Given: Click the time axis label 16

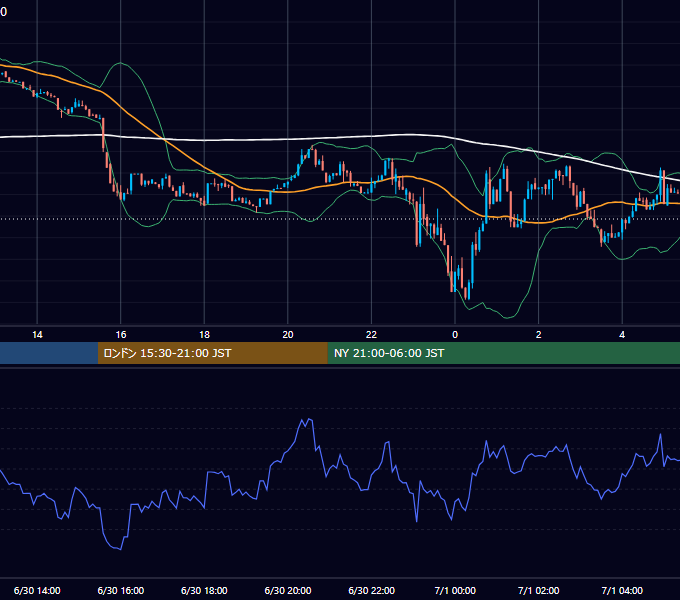Looking at the screenshot, I should (121, 335).
